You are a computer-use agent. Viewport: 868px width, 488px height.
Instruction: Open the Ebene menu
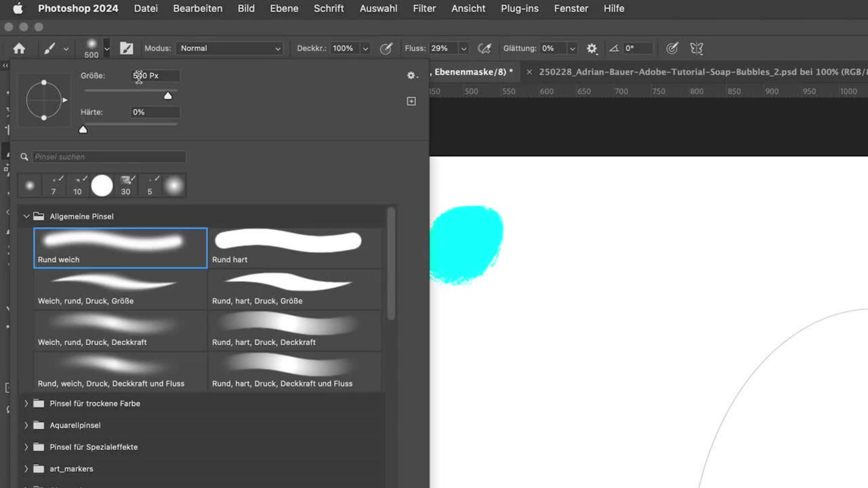tap(284, 9)
